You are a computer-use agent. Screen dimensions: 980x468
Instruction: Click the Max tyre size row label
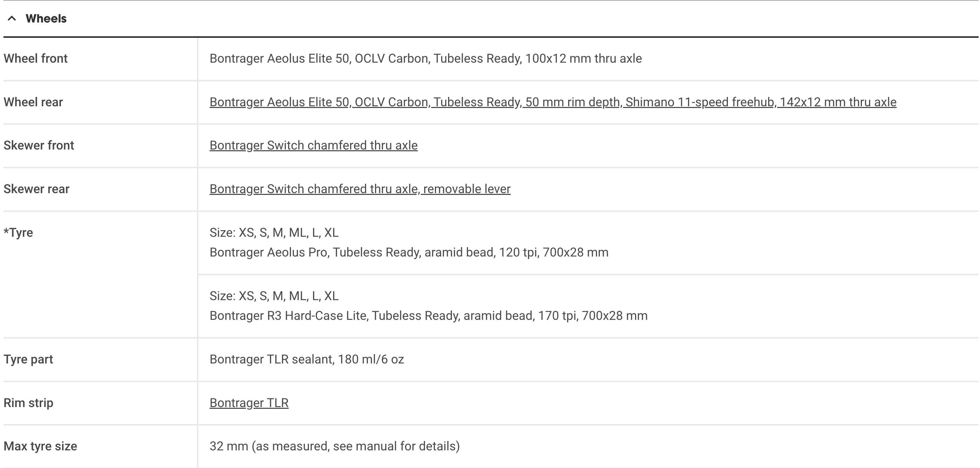[40, 446]
